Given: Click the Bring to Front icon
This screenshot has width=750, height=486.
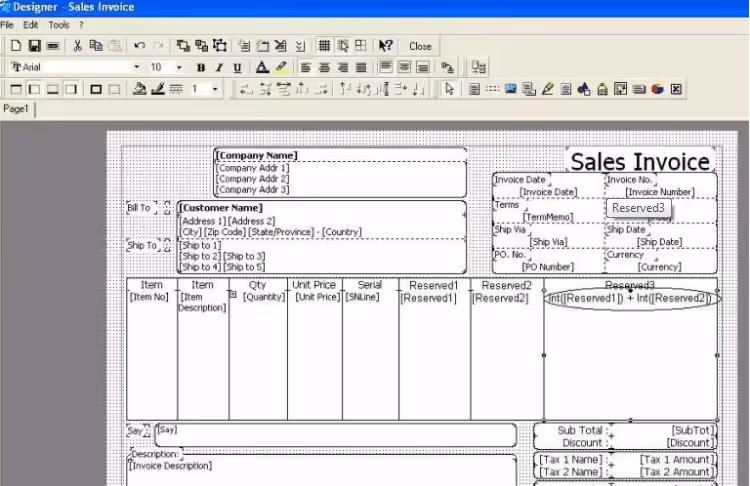Looking at the screenshot, I should click(183, 46).
